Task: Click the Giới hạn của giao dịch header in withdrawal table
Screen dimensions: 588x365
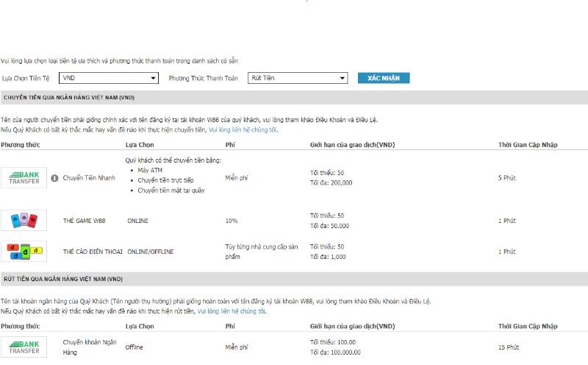Action: click(x=352, y=326)
